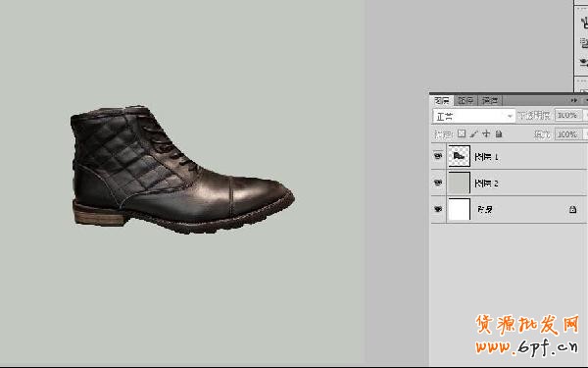
Task: Open the blend mode dropdown set to Normal
Action: click(473, 116)
